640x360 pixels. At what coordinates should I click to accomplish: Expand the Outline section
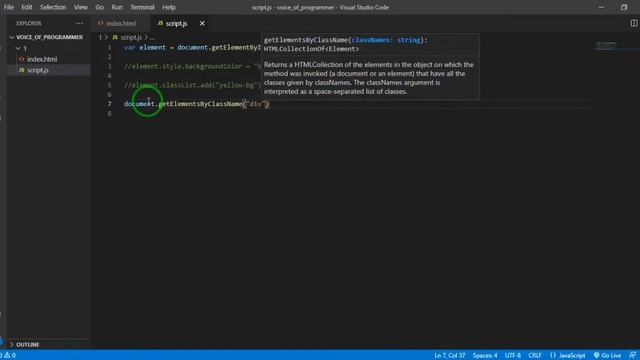(28, 345)
